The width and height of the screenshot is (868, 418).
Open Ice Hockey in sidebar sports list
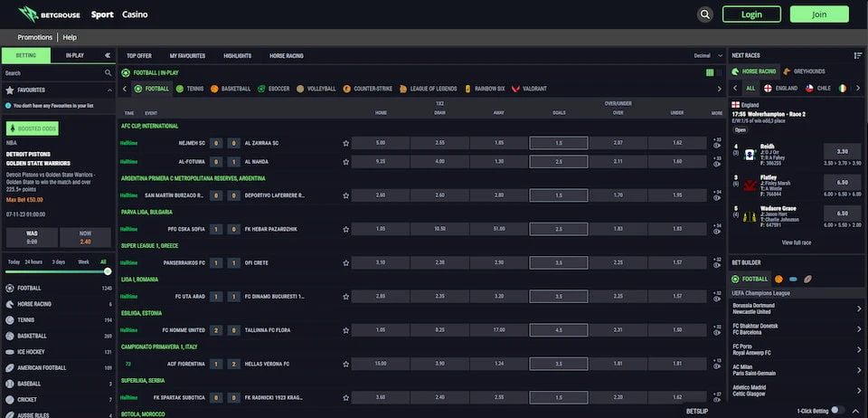pos(58,352)
